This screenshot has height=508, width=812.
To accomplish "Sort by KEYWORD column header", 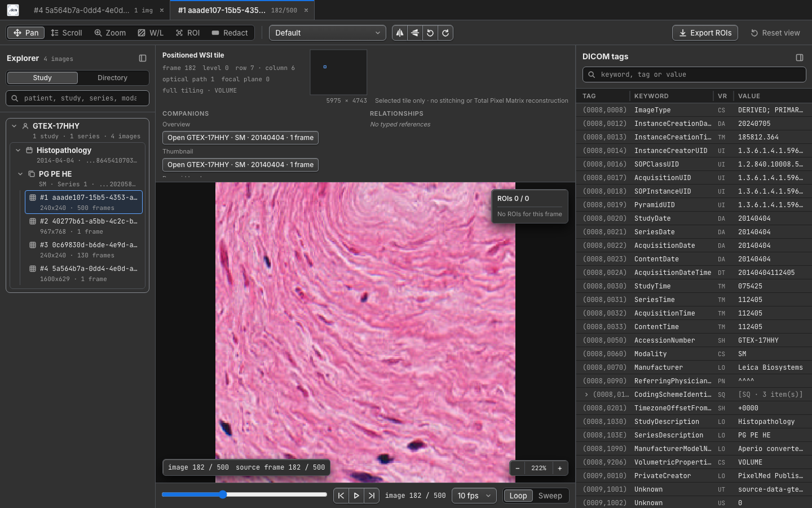I will point(651,96).
